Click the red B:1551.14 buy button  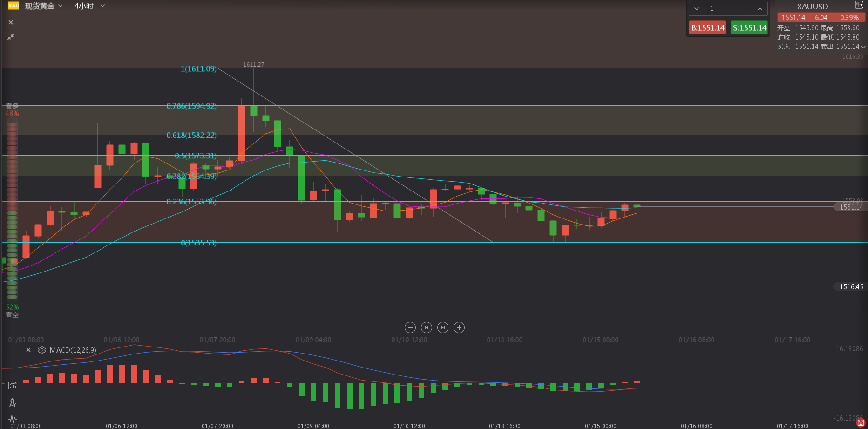(707, 28)
